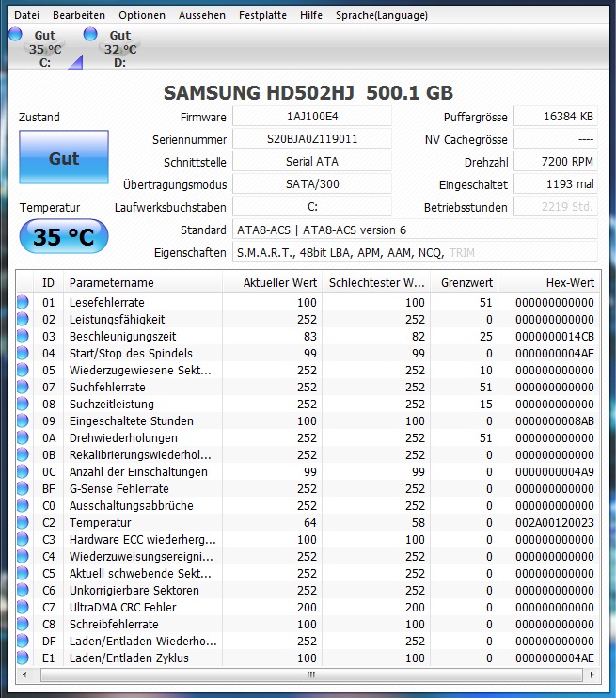
Task: Click the horizontal scrollbar left arrow
Action: [x=24, y=674]
